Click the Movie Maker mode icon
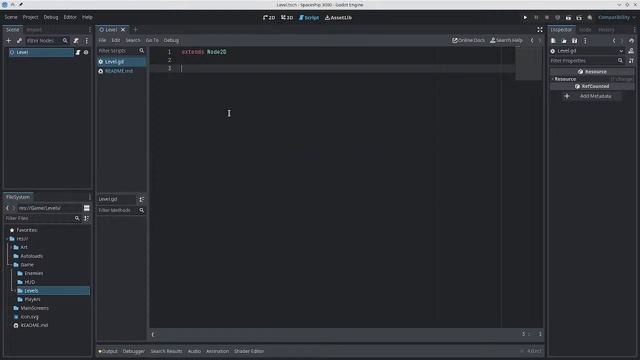 coord(590,18)
